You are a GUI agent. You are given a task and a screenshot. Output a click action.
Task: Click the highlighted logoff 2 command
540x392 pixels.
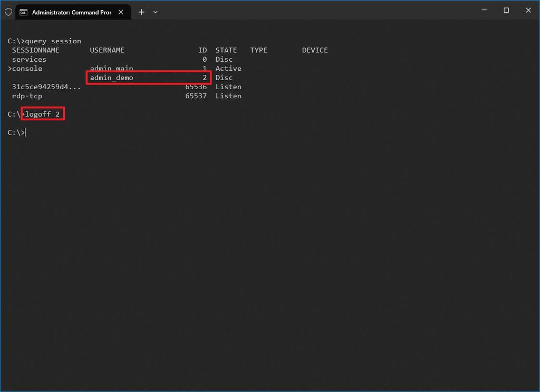coord(43,113)
